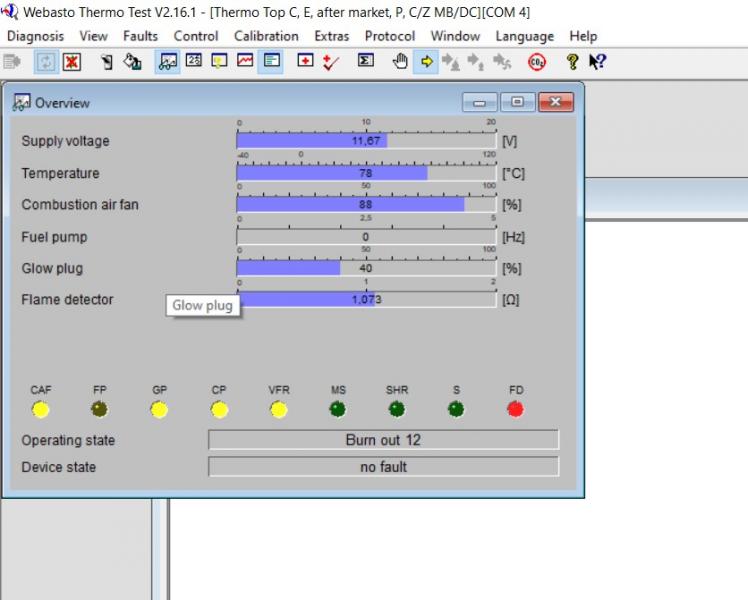Click the yellow arrow toolbar icon
Screen dimensions: 748x600
(426, 62)
